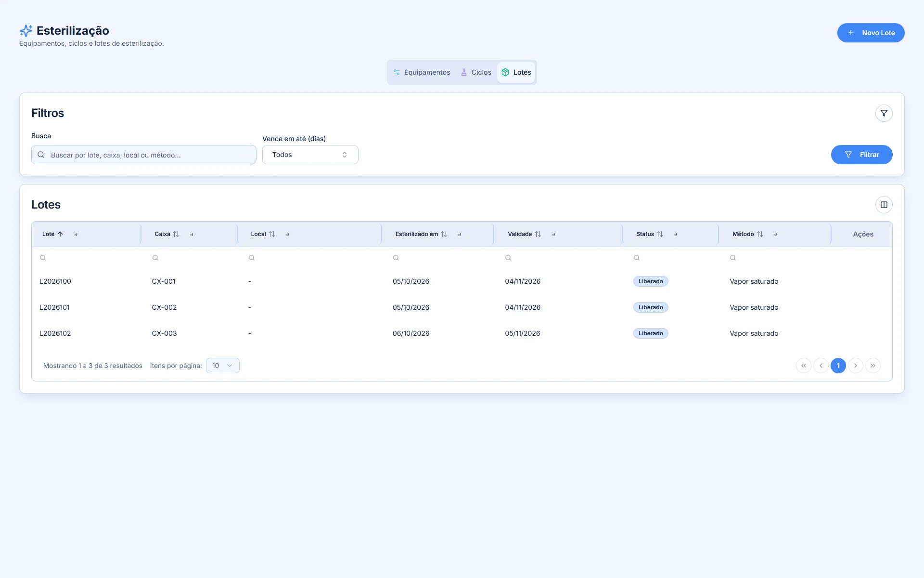Image resolution: width=924 pixels, height=578 pixels.
Task: Click lot L2026101 cell
Action: tap(54, 307)
